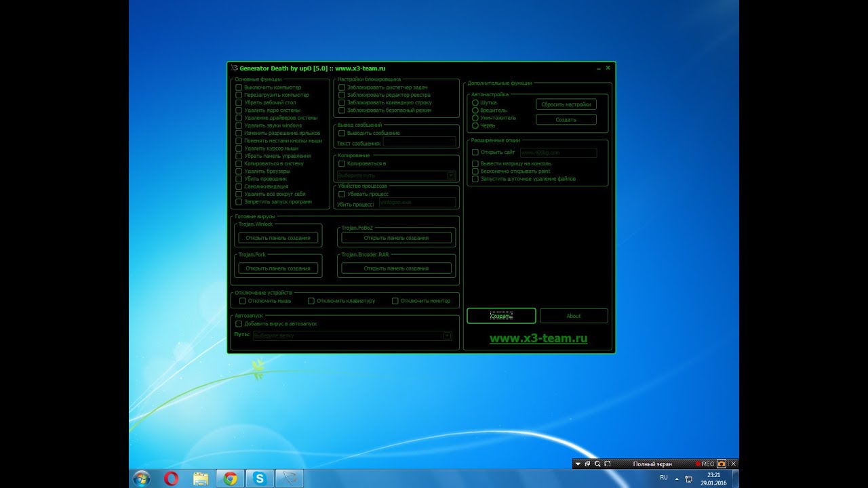The width and height of the screenshot is (868, 488).
Task: Open Windows Explorer from the taskbar
Action: (x=201, y=479)
